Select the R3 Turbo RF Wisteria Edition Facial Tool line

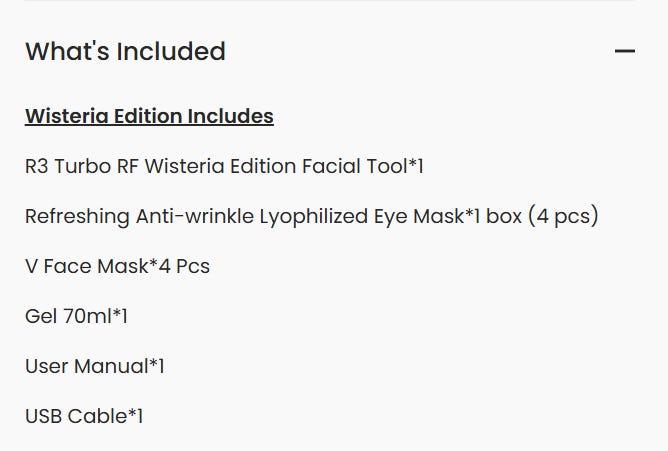[225, 166]
